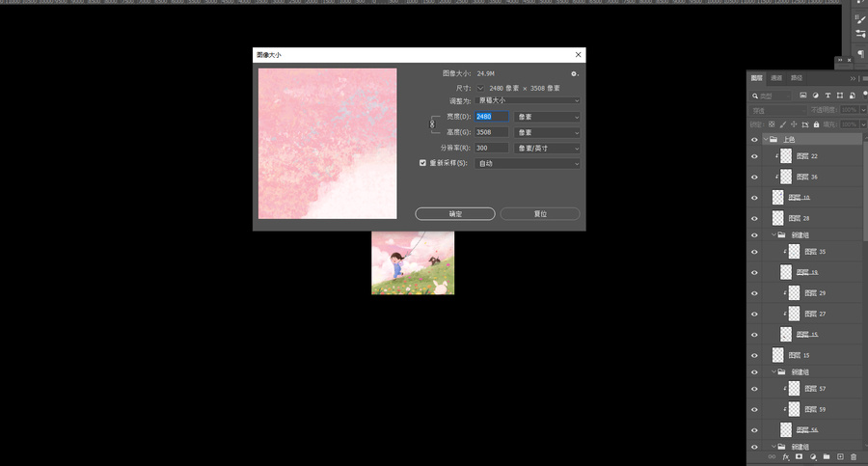Viewport: 868px width, 466px height.
Task: Open the 尺寸 dimensions unit dropdown arrow
Action: (480, 88)
